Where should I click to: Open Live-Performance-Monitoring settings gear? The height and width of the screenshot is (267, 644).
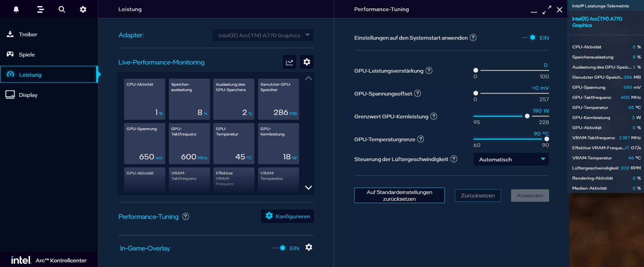307,62
